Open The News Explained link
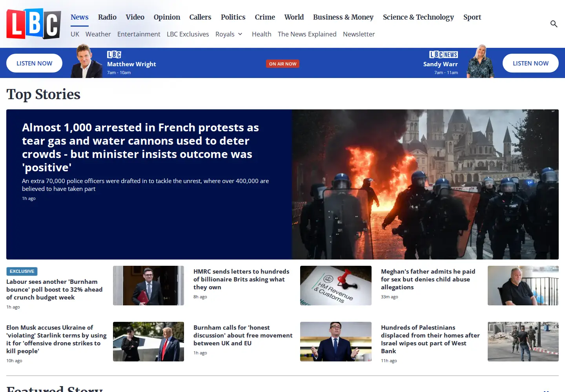 307,34
